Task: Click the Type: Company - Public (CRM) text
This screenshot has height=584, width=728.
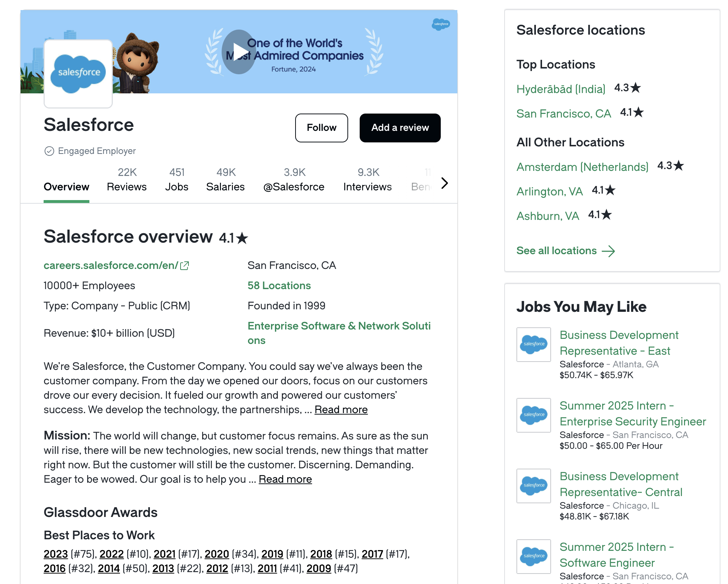Action: point(117,306)
